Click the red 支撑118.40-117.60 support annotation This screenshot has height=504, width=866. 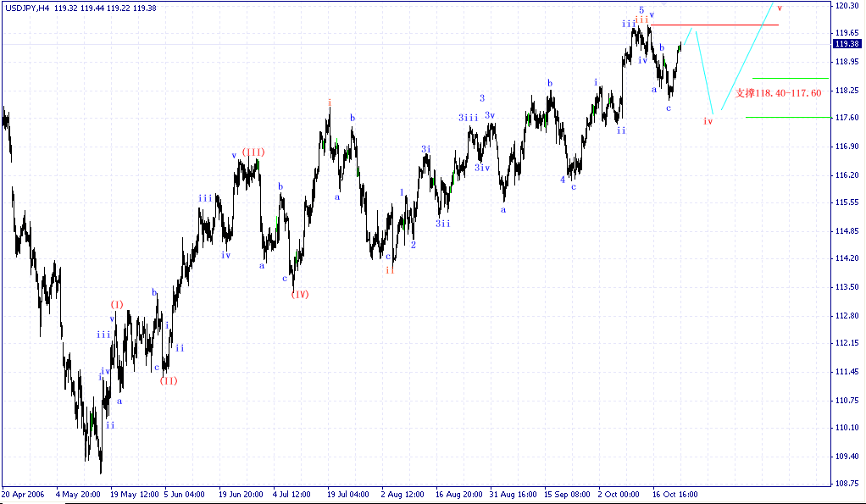tap(778, 93)
